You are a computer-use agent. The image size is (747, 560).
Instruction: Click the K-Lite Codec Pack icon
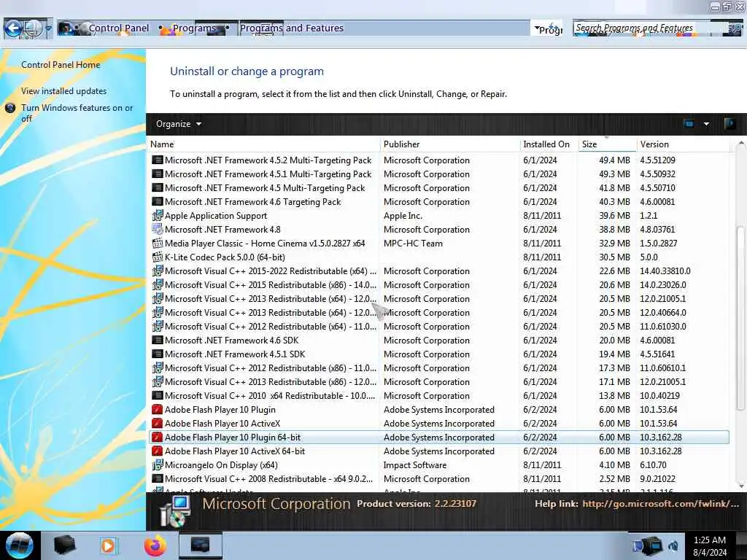point(158,257)
